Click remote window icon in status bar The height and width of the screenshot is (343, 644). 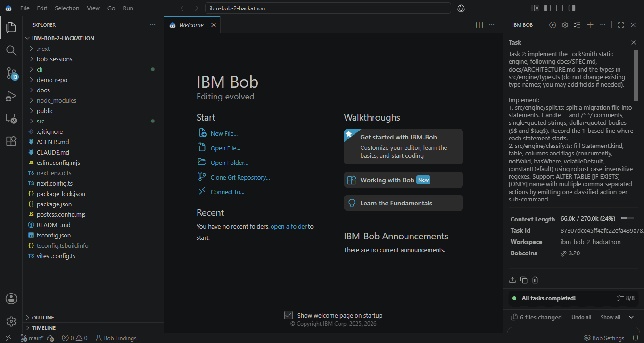(x=8, y=338)
